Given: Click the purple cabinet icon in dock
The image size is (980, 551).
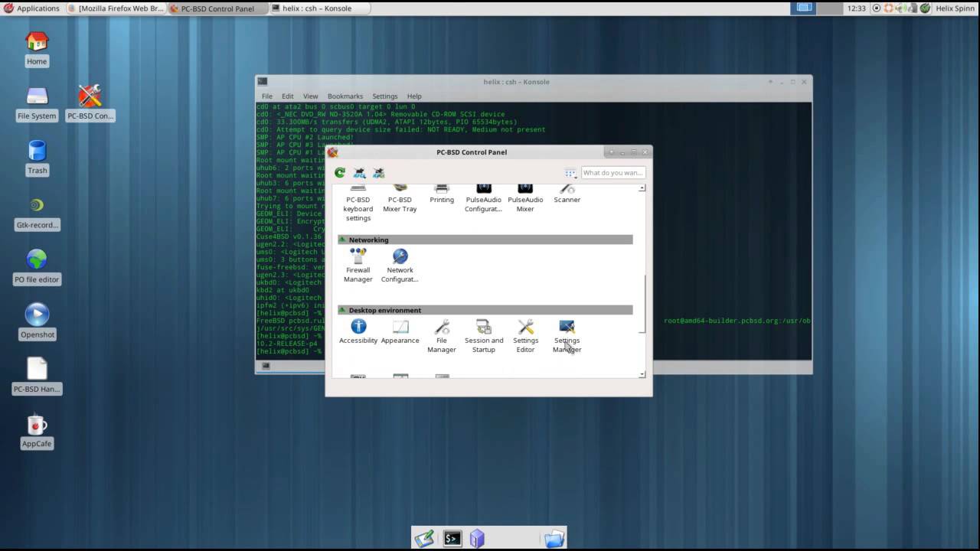Looking at the screenshot, I should coord(477,539).
